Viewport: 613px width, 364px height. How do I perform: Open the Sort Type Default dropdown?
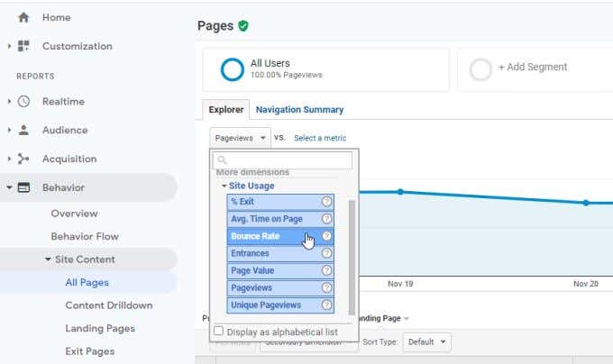(427, 342)
